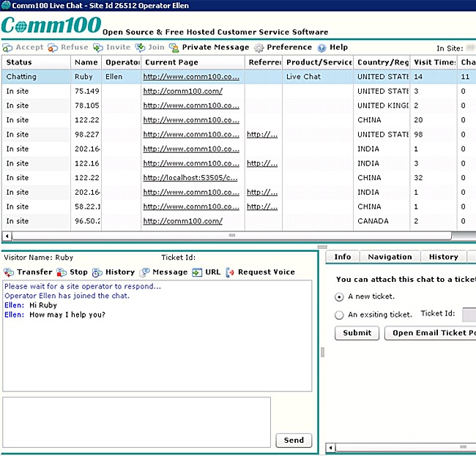This screenshot has height=456, width=476.
Task: Select the 'A new ticket' option
Action: (339, 296)
